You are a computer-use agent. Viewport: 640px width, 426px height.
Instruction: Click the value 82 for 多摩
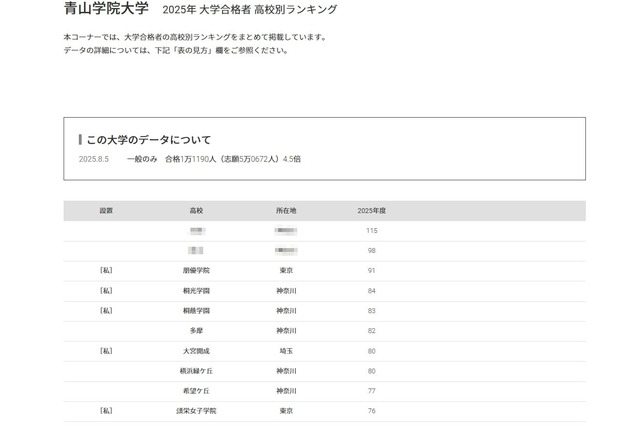point(371,331)
